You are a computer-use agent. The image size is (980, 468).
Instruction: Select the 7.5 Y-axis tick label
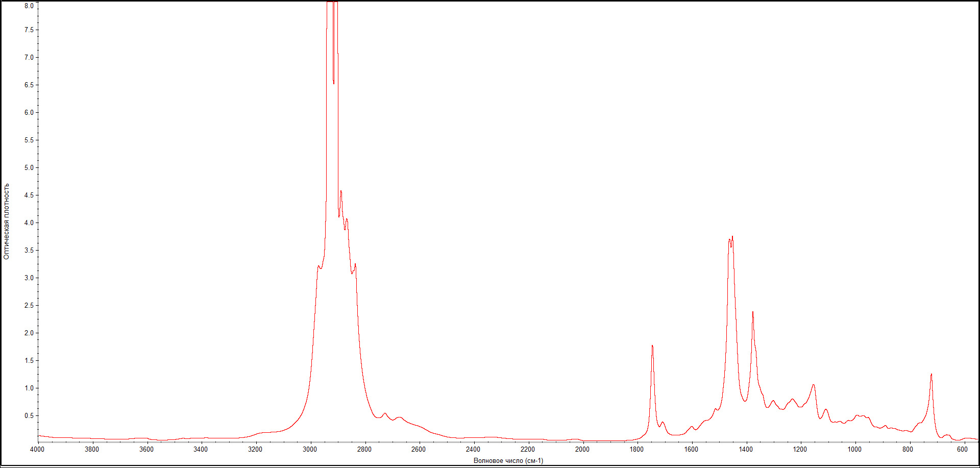pyautogui.click(x=29, y=30)
